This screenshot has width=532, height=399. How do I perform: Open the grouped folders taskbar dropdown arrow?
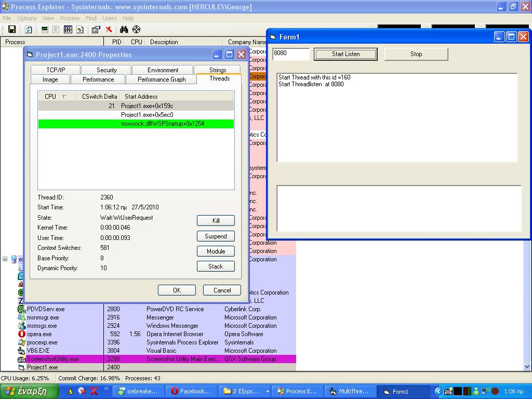tap(268, 392)
